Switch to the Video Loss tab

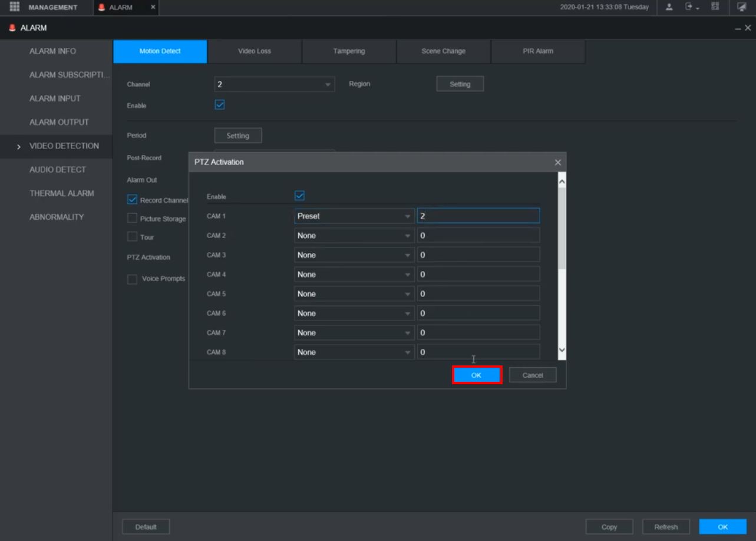point(255,51)
